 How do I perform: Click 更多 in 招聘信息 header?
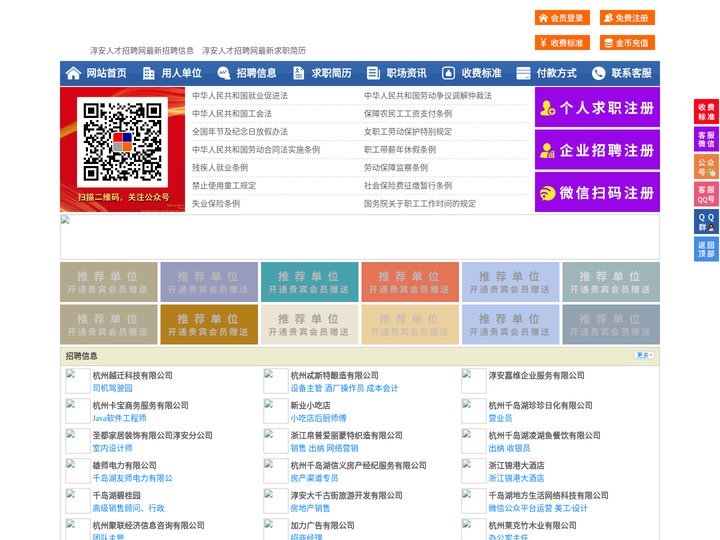coord(644,355)
